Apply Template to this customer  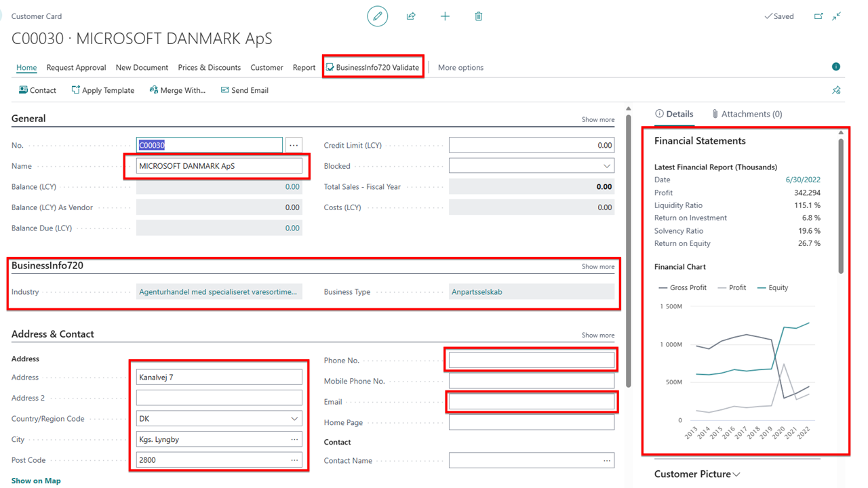coord(103,90)
